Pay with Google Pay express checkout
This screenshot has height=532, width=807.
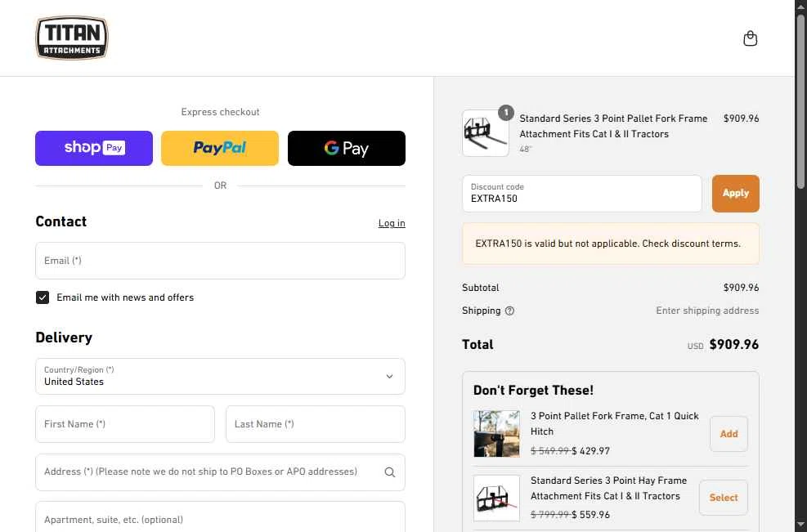(x=347, y=148)
